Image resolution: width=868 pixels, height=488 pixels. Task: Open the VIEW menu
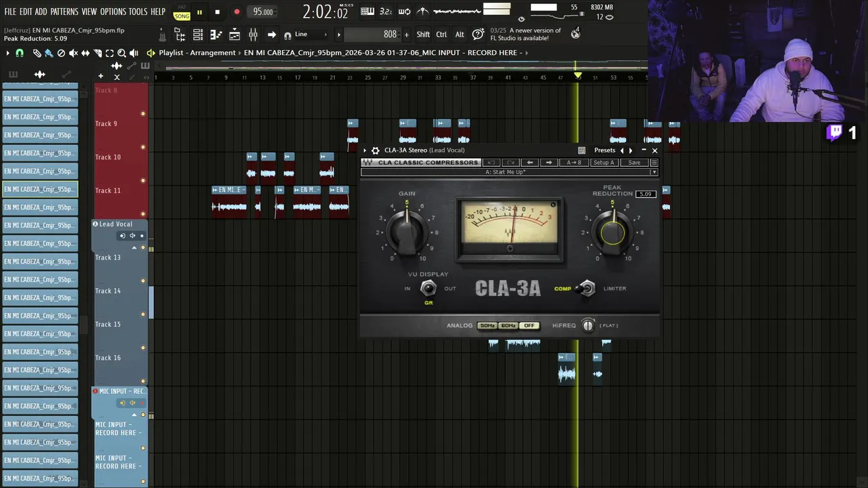coord(90,12)
